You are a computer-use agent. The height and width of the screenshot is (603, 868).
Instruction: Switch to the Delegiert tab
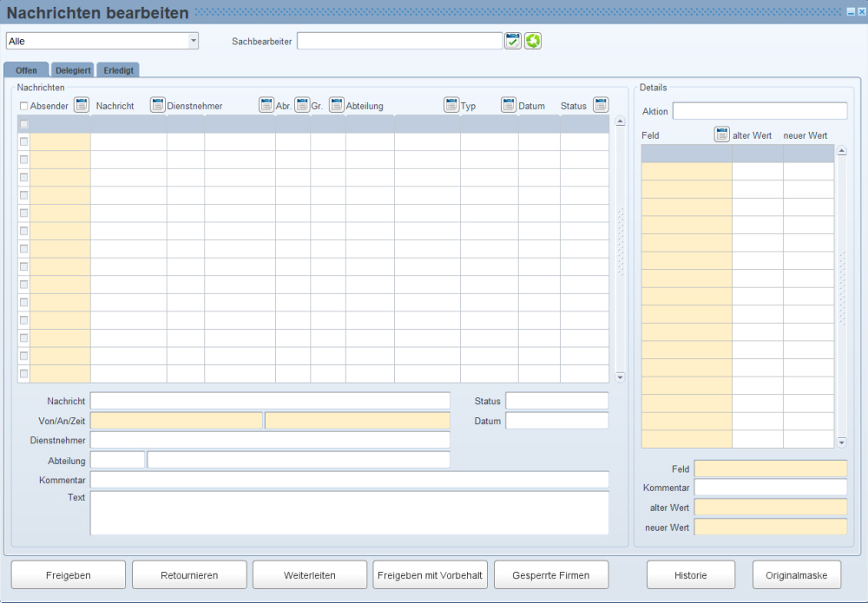click(73, 70)
